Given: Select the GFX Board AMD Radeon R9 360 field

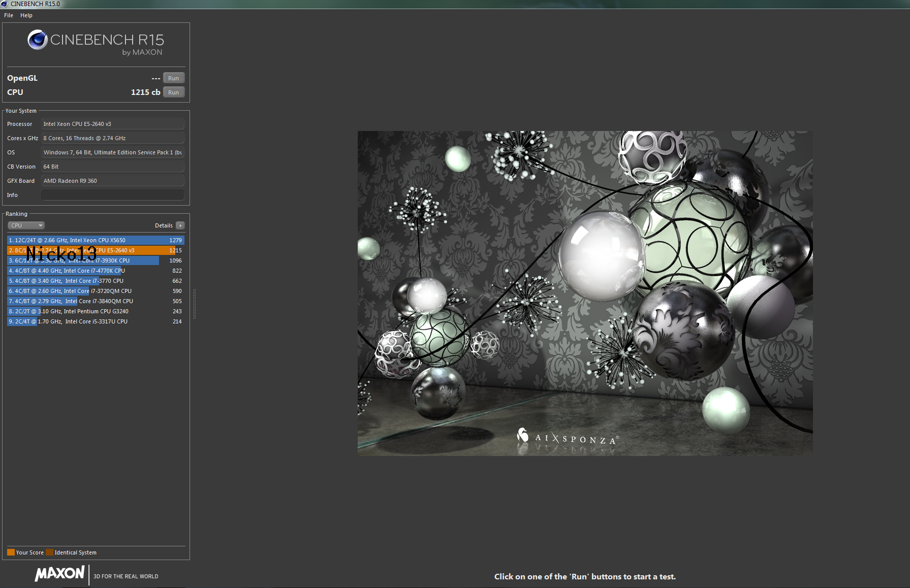Looking at the screenshot, I should point(113,181).
